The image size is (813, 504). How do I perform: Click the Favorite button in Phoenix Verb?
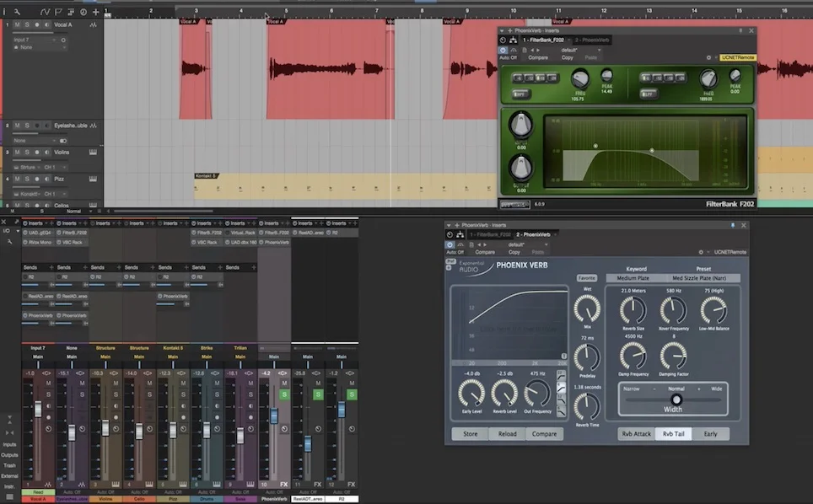coord(586,278)
